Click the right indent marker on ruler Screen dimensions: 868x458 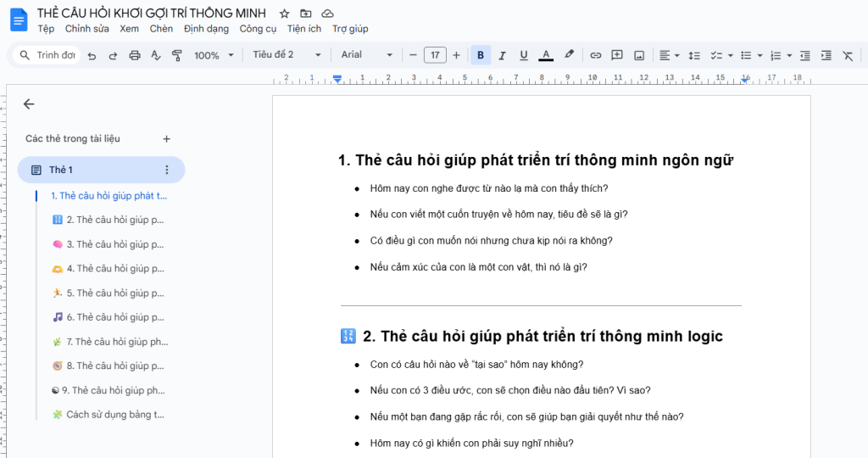(x=746, y=80)
